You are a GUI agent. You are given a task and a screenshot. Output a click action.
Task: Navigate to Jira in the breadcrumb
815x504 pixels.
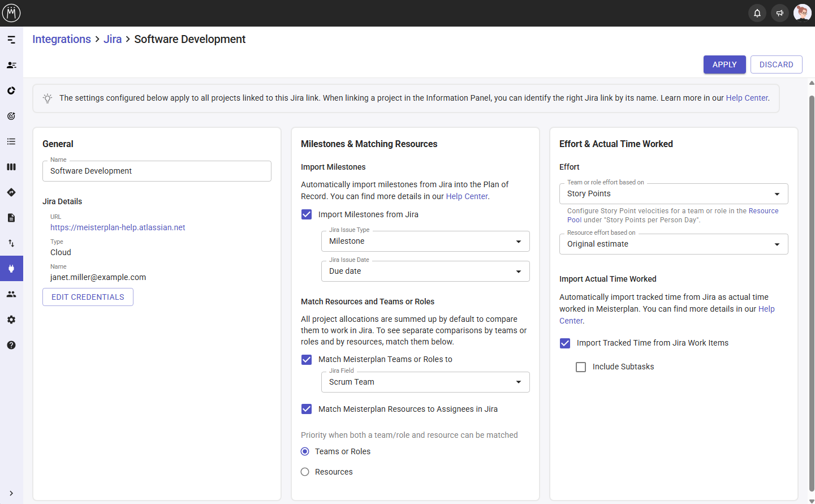(112, 39)
